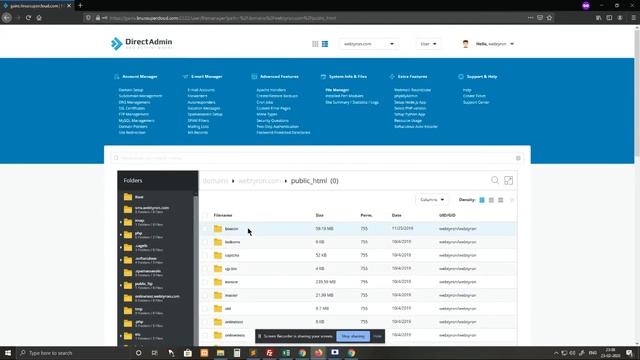Click the user avatar next to Hello
Image resolution: width=640 pixels, height=360 pixels.
[x=465, y=44]
